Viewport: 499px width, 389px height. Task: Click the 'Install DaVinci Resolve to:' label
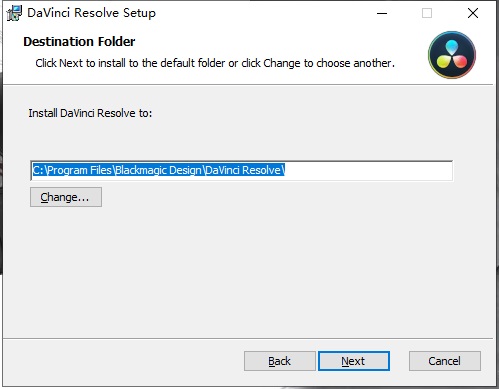click(x=90, y=113)
